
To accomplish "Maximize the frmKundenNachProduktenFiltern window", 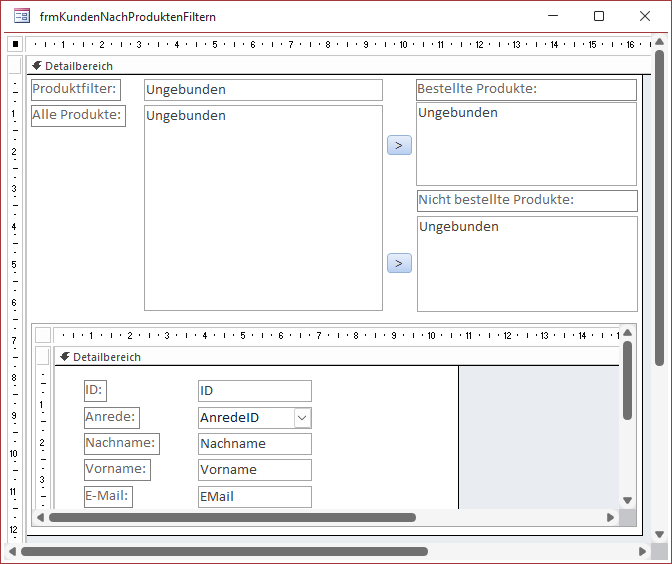I will click(x=599, y=16).
